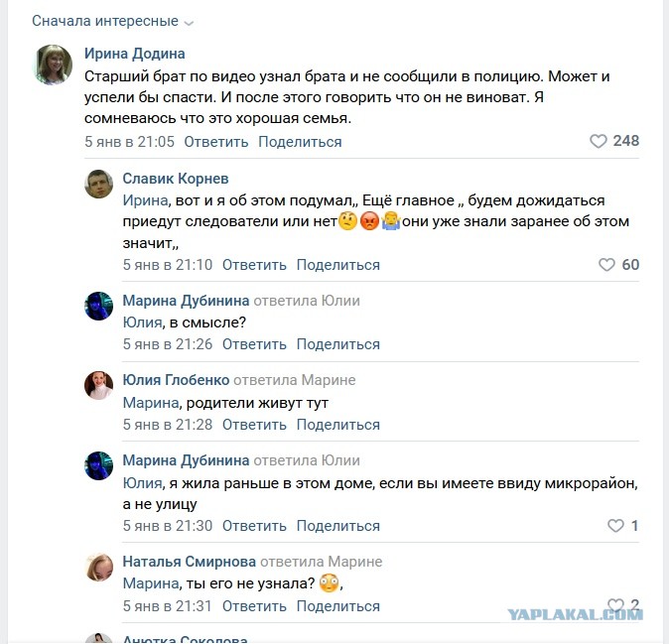
Task: Open Юлия Глобенко's profile name link
Action: pyautogui.click(x=176, y=380)
